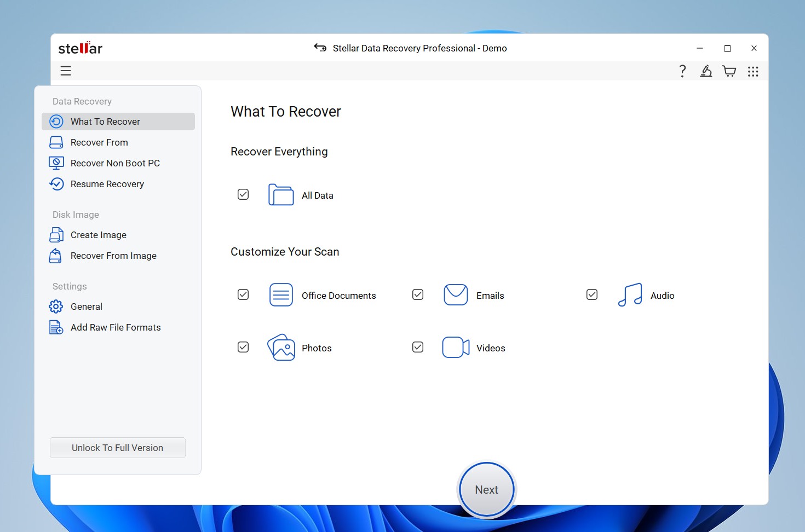Open the nine-dot apps grid icon
The width and height of the screenshot is (805, 532).
pyautogui.click(x=753, y=71)
